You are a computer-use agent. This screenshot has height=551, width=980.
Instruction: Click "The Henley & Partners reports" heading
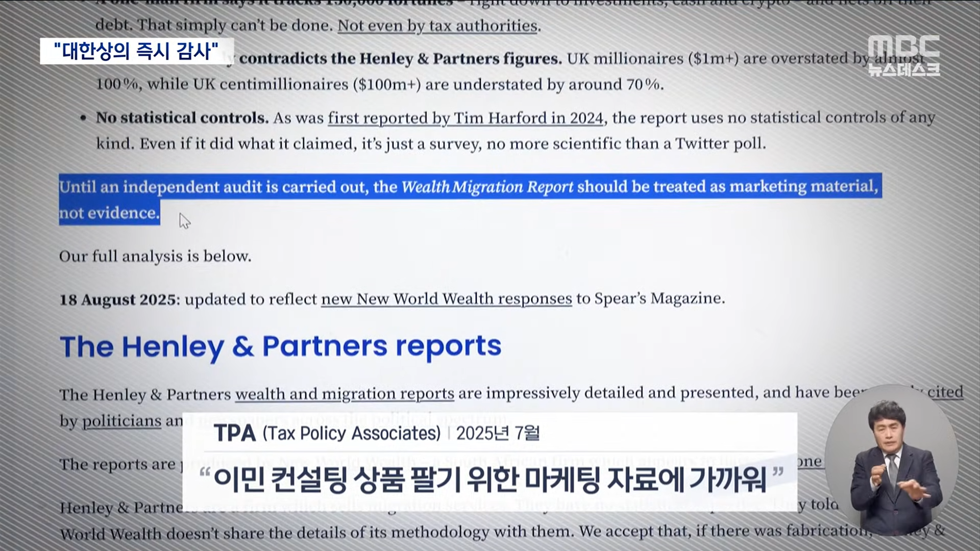(280, 346)
